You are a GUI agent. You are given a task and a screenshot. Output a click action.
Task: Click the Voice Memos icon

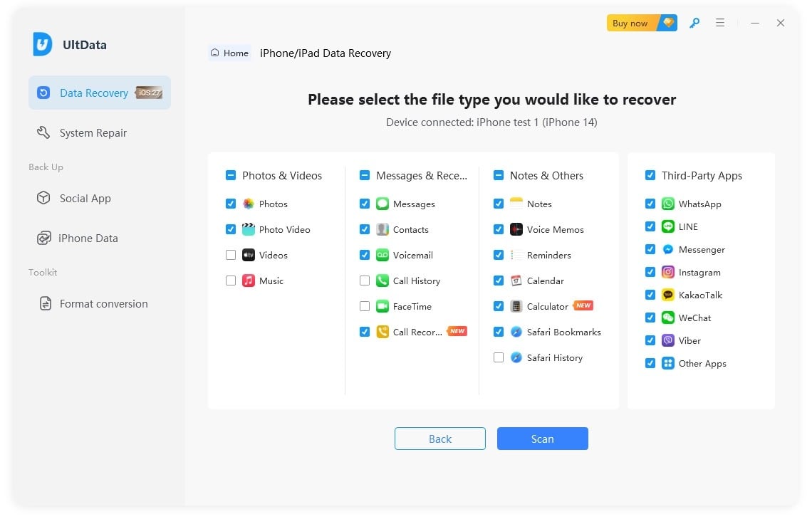tap(516, 229)
